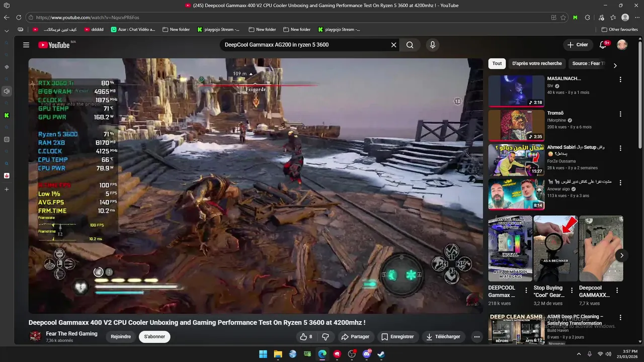Open browser settings and more menu
Viewport: 644px width, 362px height.
(x=637, y=17)
